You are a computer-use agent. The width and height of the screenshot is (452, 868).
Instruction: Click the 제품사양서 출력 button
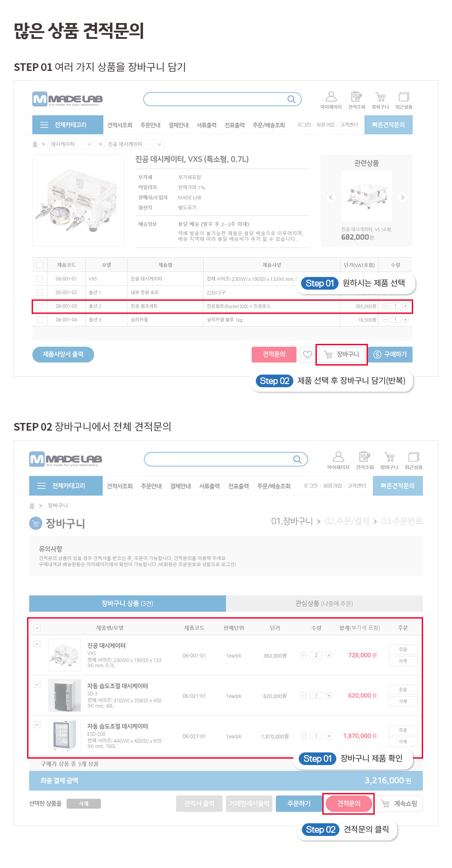click(63, 354)
